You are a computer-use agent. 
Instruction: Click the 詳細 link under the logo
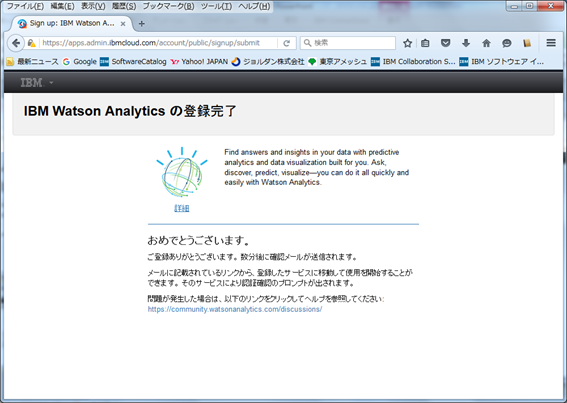coord(182,208)
